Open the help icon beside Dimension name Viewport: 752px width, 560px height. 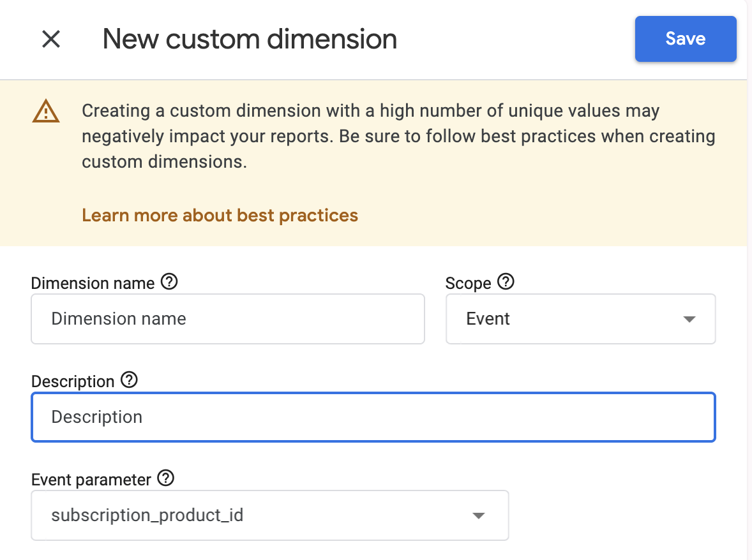[169, 282]
